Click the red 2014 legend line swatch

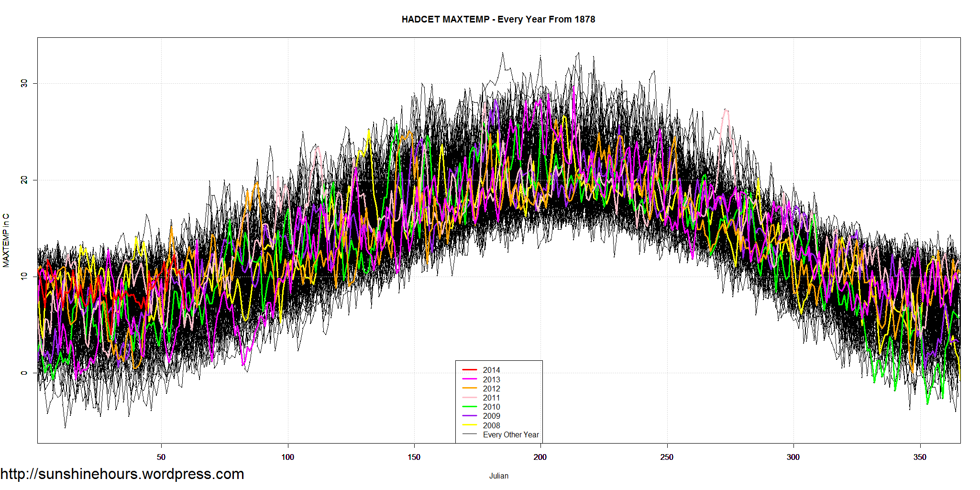coord(469,370)
